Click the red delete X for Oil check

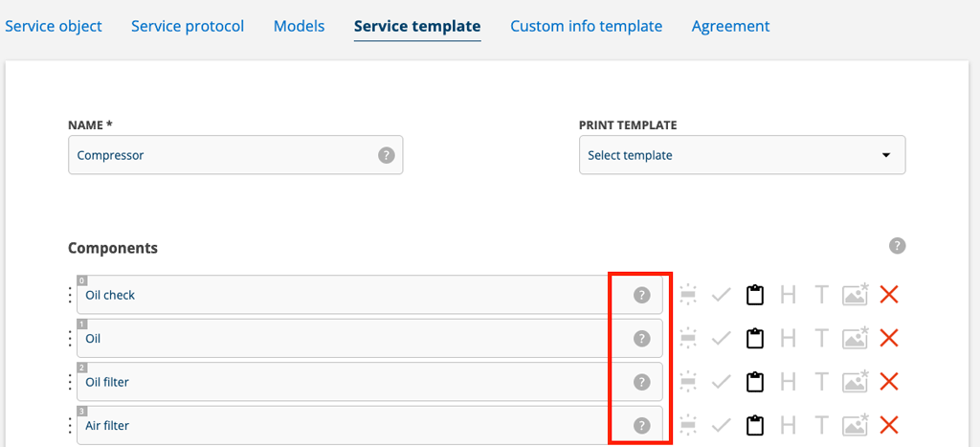[x=888, y=295]
